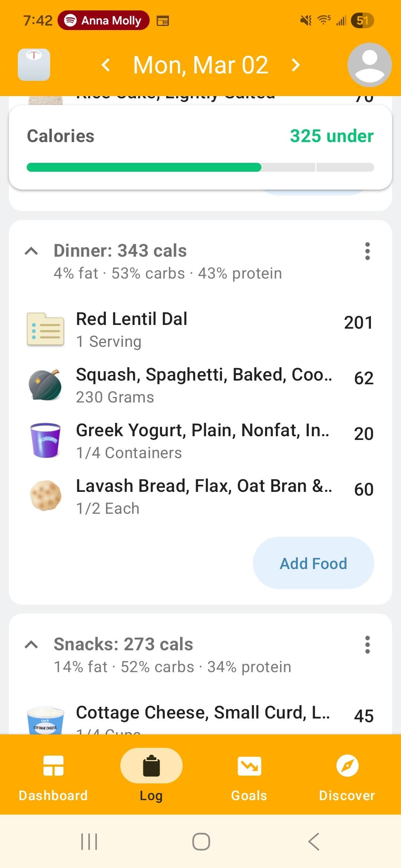Collapse the Dinner section
The image size is (401, 868).
(x=31, y=251)
